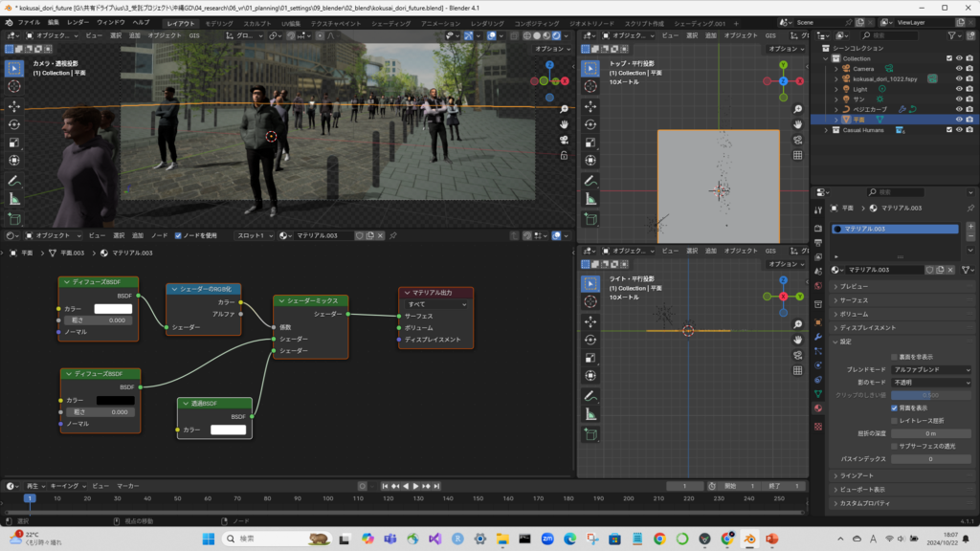Click the オプション button in top viewport

click(x=785, y=49)
